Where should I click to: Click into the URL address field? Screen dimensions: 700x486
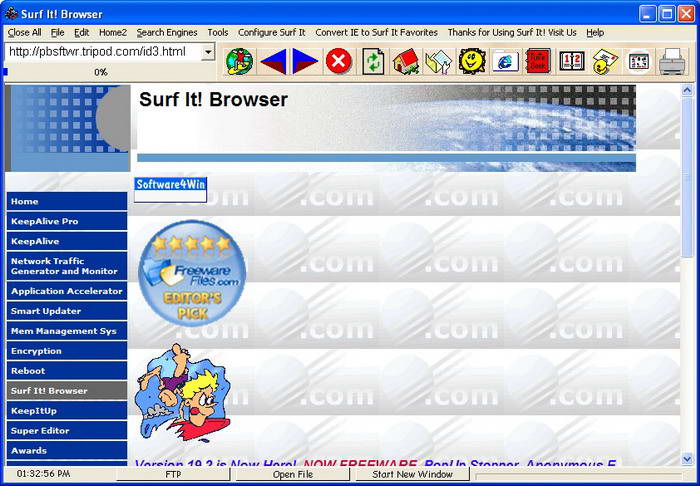103,52
